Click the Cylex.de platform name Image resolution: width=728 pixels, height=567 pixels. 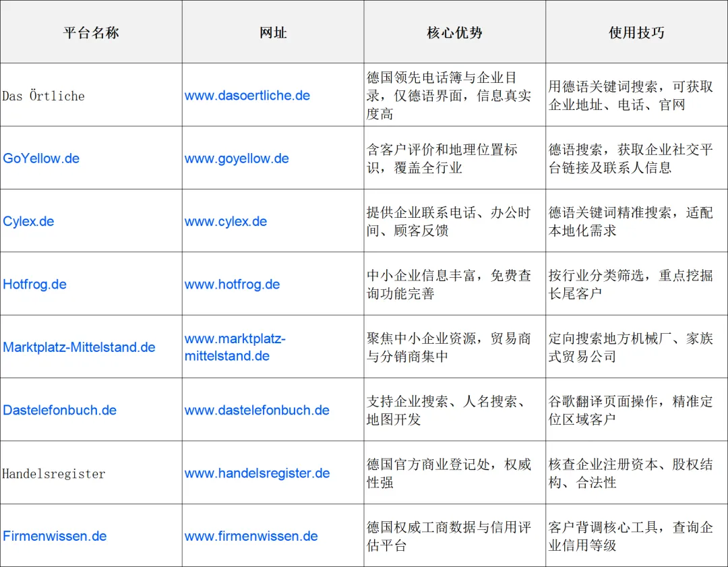click(28, 220)
